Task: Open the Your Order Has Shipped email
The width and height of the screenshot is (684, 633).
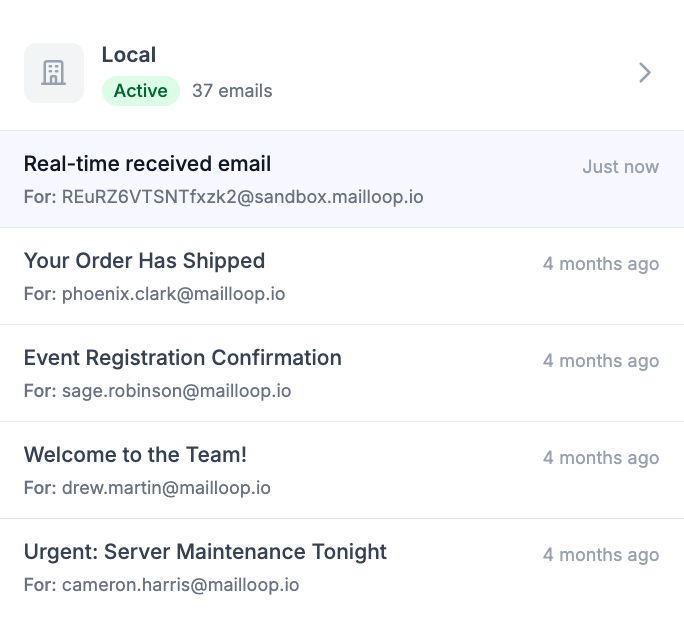Action: pyautogui.click(x=144, y=261)
